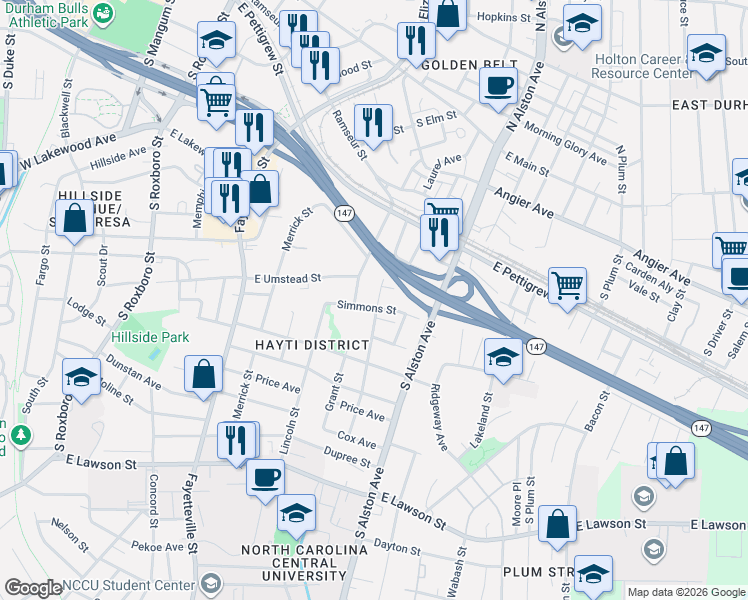
Task: Click the Holton Career & Resource Center label
Action: coord(642,66)
